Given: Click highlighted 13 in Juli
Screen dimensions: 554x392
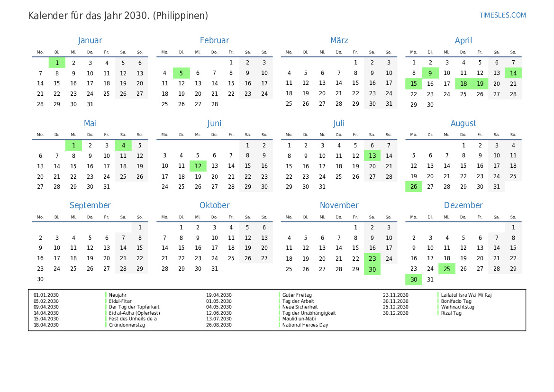Looking at the screenshot, I should pyautogui.click(x=372, y=156).
